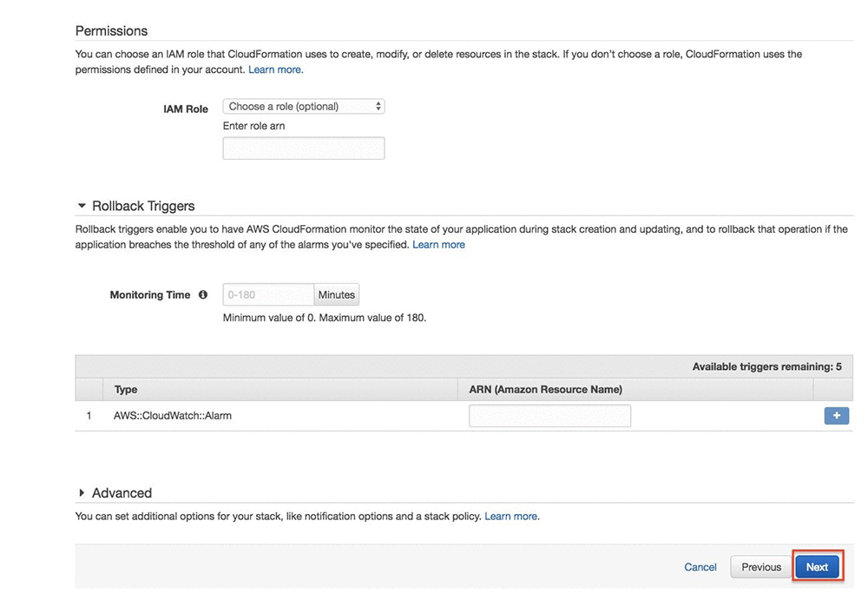Click the Minimum value of 0 hint text

tap(325, 318)
